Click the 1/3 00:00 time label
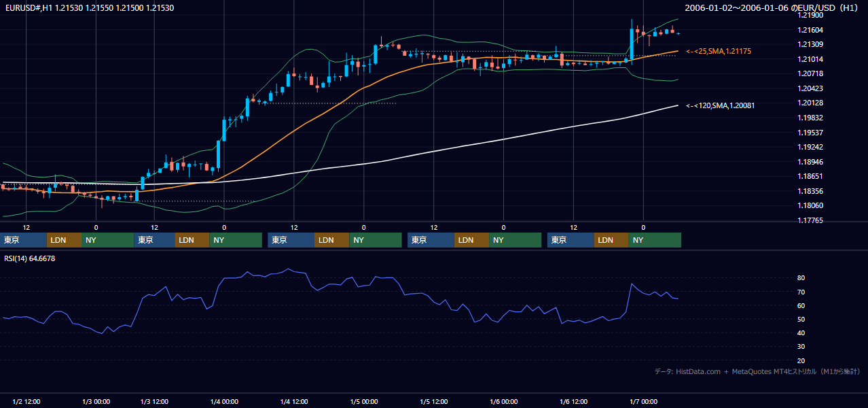 coord(96,402)
